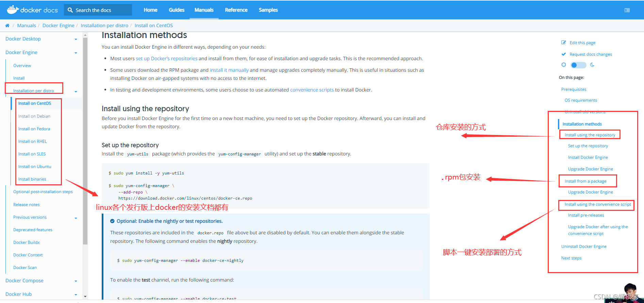This screenshot has width=644, height=303.
Task: Open the Reference nav tab
Action: (x=236, y=10)
